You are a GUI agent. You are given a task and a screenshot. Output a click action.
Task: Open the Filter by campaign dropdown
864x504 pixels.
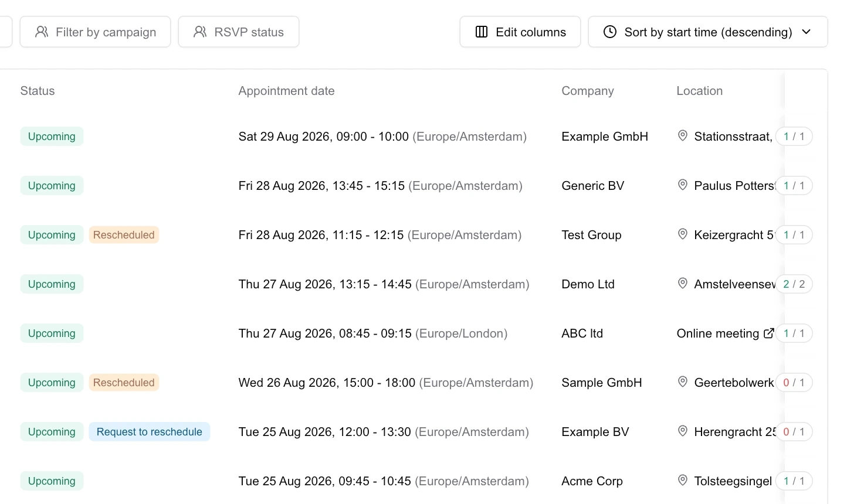[x=95, y=32]
